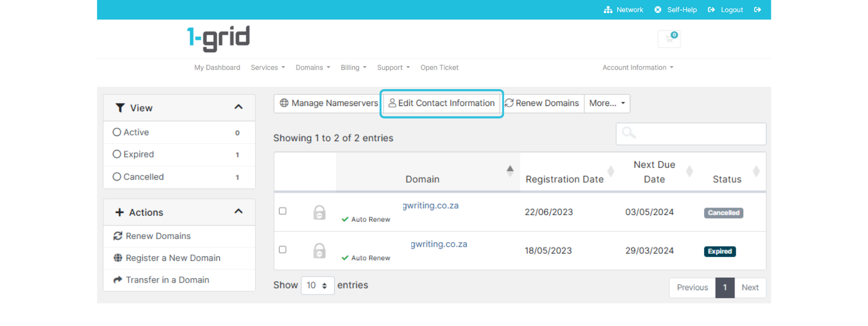Open the shopping cart icon
The width and height of the screenshot is (868, 326).
[x=669, y=39]
